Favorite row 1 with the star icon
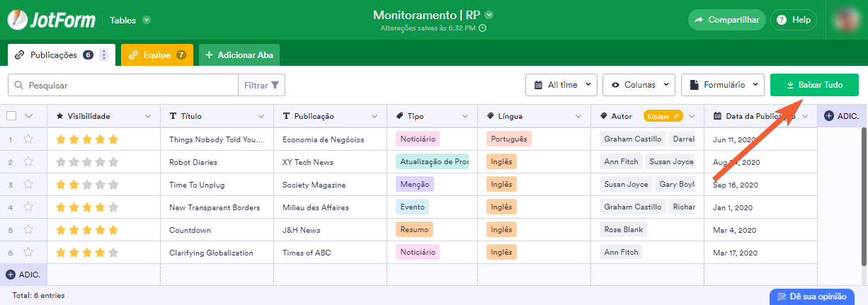 click(28, 139)
